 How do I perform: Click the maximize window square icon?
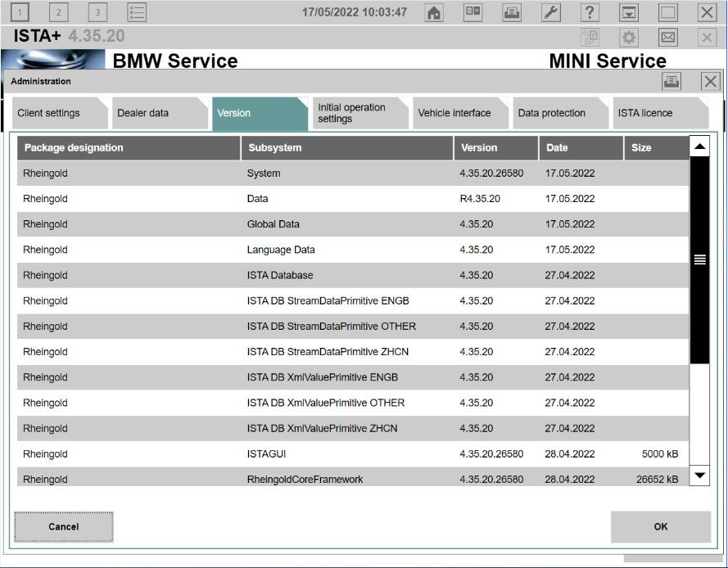pyautogui.click(x=668, y=12)
